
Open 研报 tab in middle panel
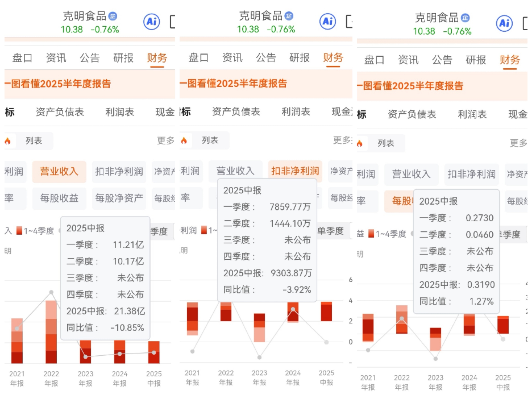pos(299,58)
